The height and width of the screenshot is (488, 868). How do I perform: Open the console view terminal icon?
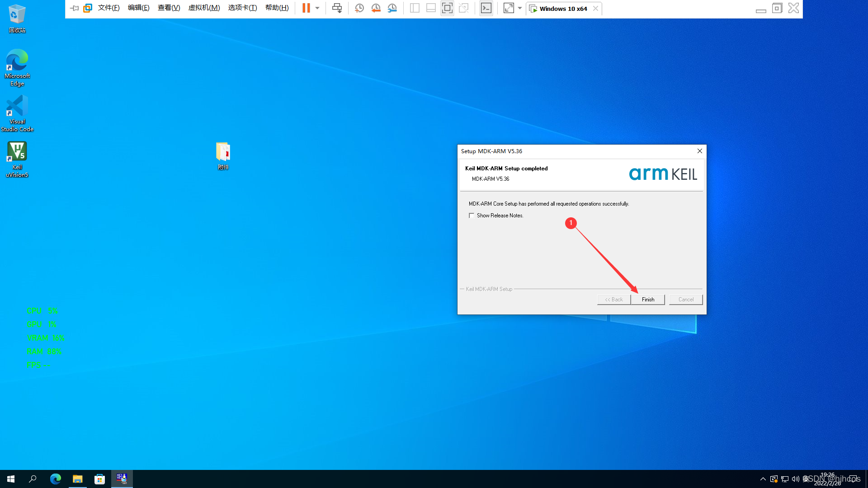coord(486,8)
